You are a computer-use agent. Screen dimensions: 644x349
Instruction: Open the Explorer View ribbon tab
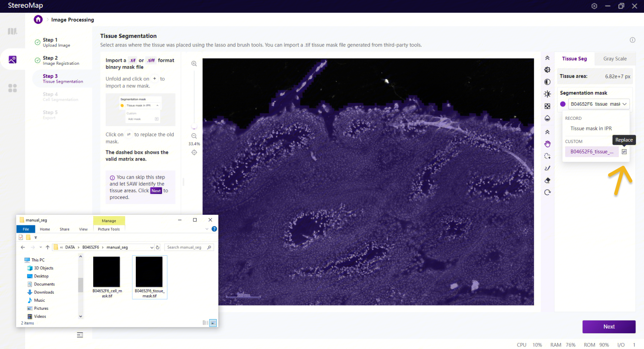coord(83,229)
